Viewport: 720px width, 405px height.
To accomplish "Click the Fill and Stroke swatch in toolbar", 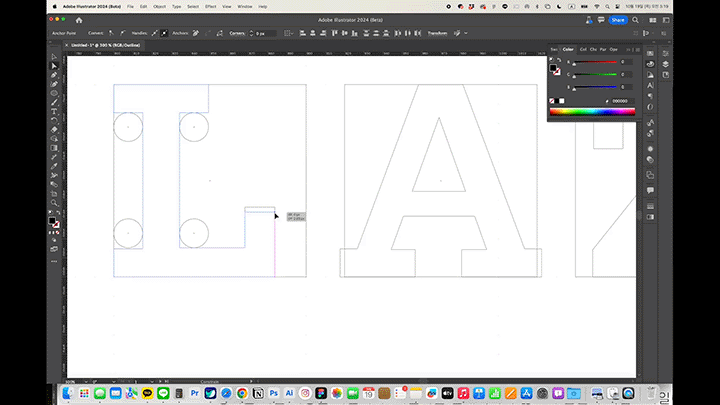I will click(54, 222).
